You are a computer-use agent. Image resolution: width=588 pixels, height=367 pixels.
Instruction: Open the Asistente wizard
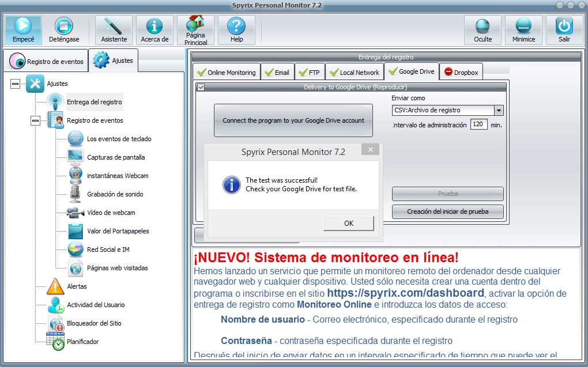(114, 30)
